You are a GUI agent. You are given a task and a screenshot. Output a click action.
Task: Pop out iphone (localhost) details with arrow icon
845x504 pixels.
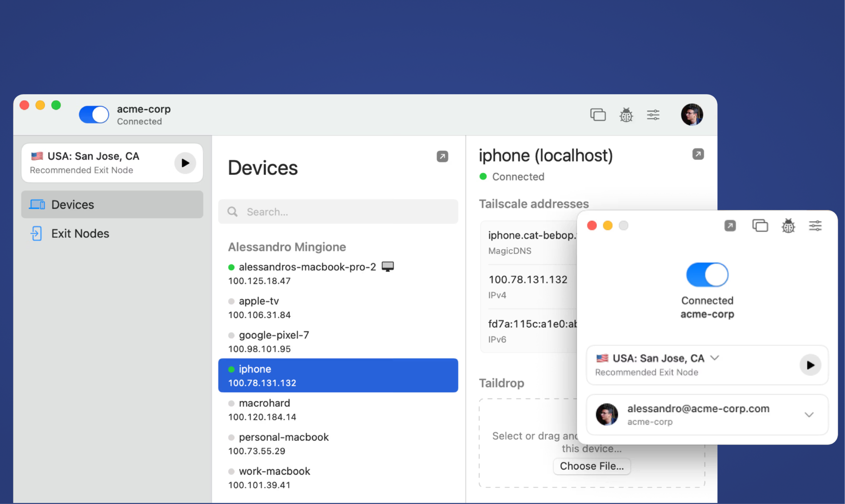(698, 154)
